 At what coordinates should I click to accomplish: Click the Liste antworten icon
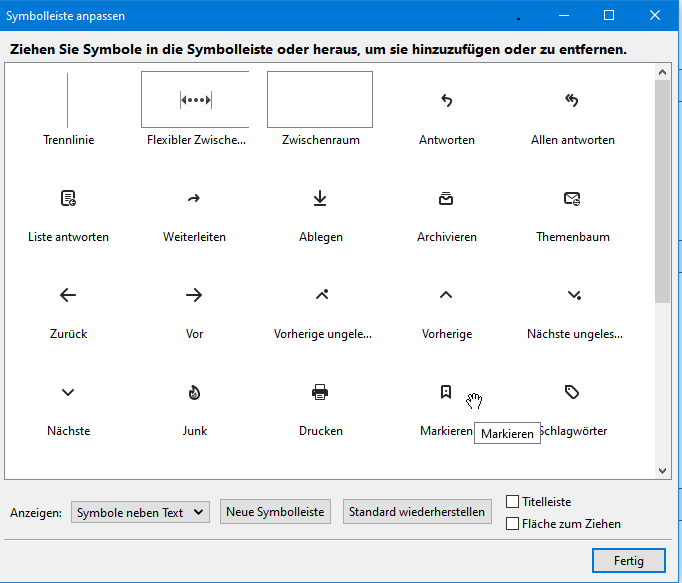coord(68,198)
